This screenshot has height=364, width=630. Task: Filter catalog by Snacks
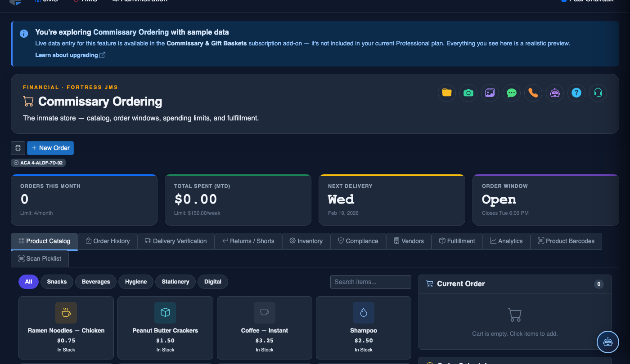point(57,282)
